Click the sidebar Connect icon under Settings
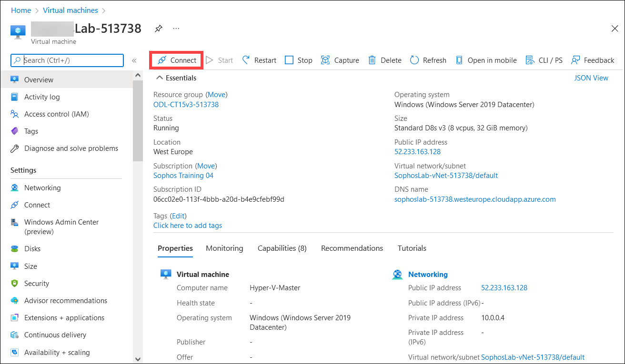This screenshot has width=625, height=364. pos(15,205)
